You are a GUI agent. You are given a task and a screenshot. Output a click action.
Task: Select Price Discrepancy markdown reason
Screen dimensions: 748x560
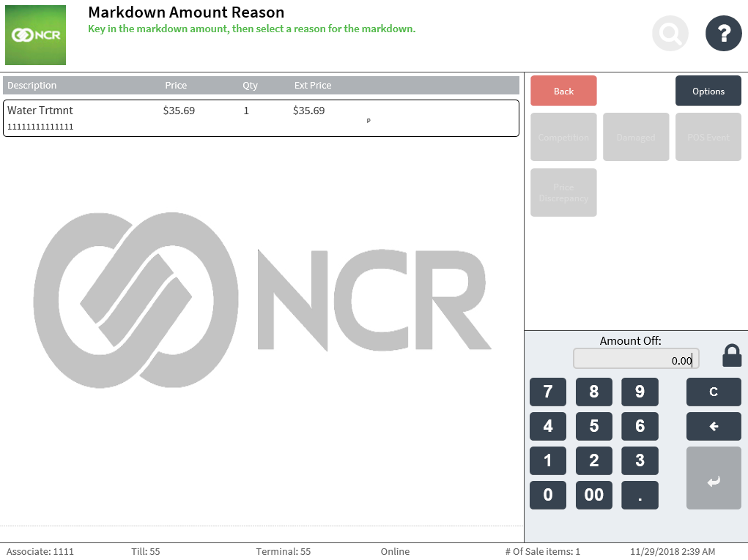pos(563,193)
